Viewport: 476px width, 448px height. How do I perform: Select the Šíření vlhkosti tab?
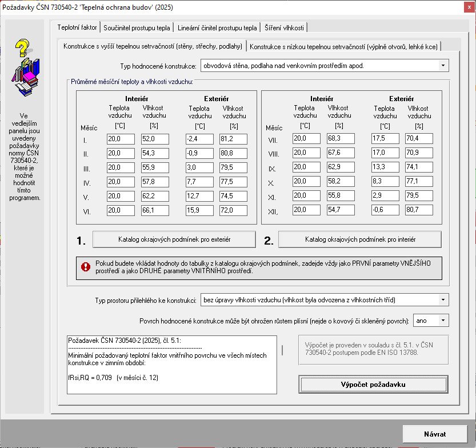[x=284, y=28]
